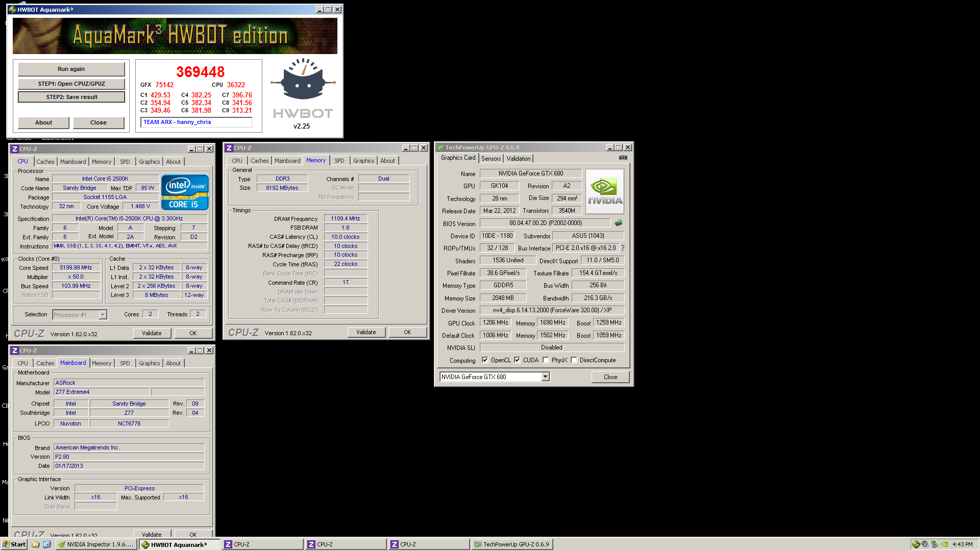
Task: Open SPD tab in middle CPU-Z Memory window
Action: [339, 161]
